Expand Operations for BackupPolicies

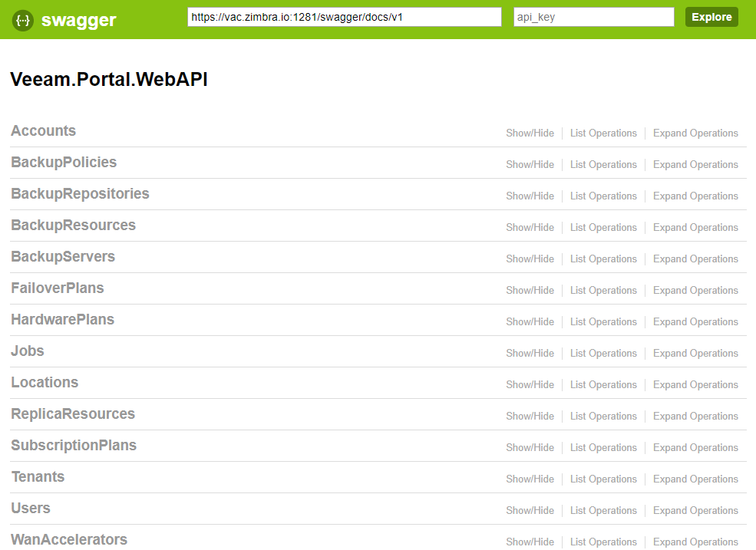tap(695, 164)
